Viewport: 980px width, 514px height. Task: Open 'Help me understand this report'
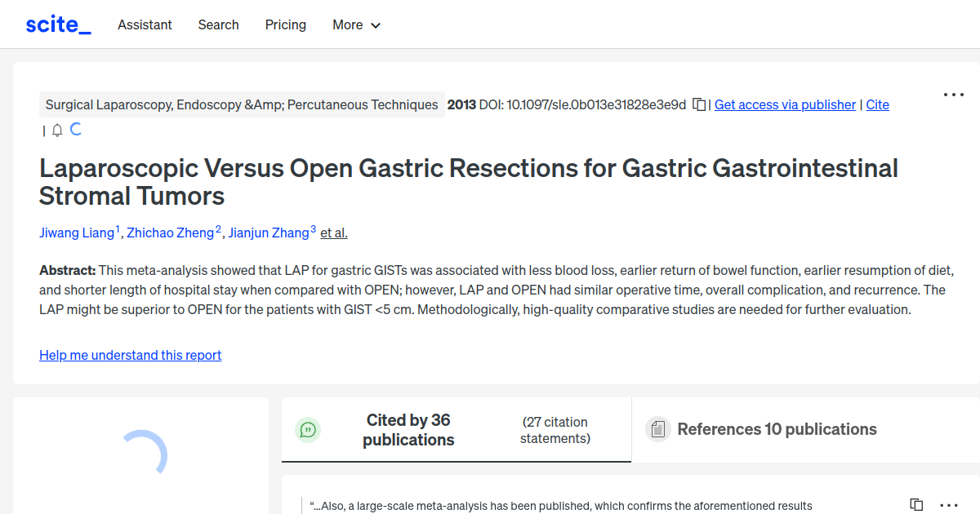coord(130,355)
